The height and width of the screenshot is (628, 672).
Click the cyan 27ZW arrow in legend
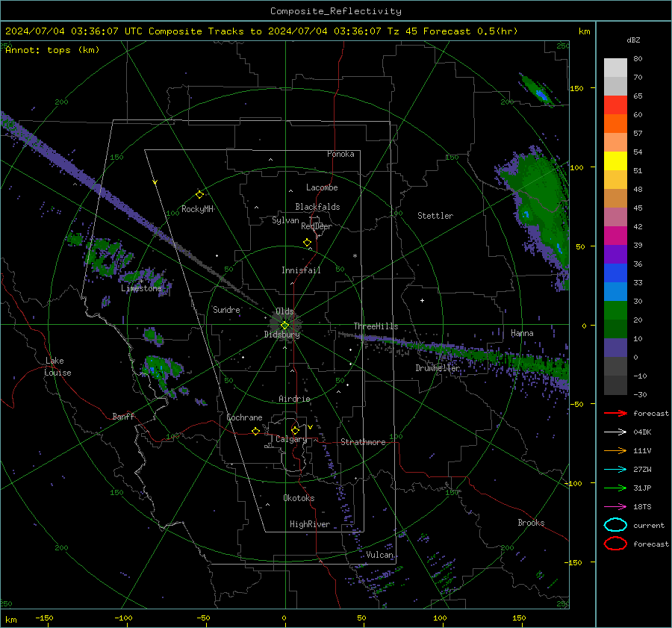(615, 470)
